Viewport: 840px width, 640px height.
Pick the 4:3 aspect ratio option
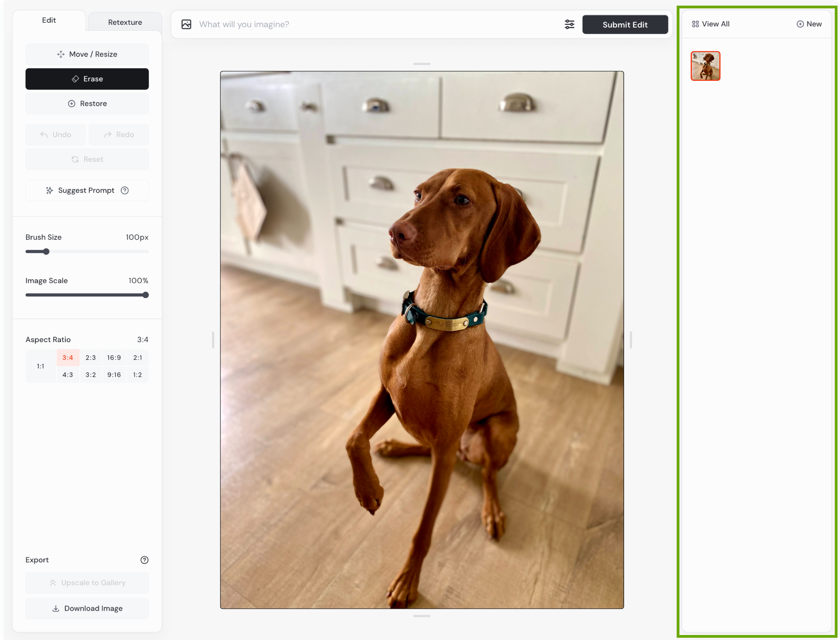(68, 375)
